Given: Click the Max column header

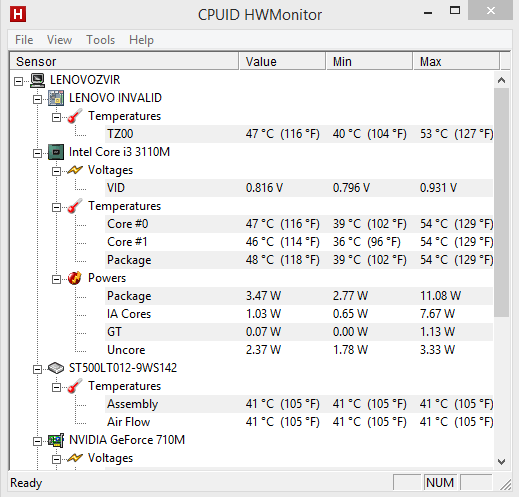Looking at the screenshot, I should pyautogui.click(x=456, y=61).
